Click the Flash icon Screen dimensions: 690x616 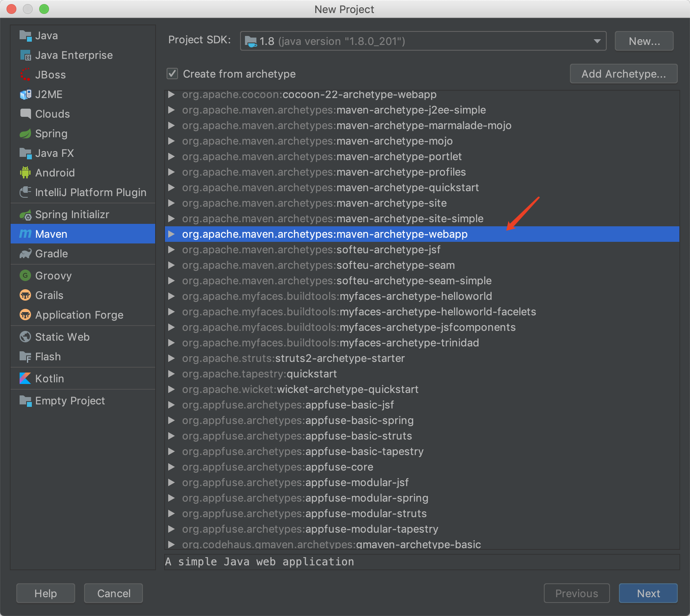[x=25, y=357]
